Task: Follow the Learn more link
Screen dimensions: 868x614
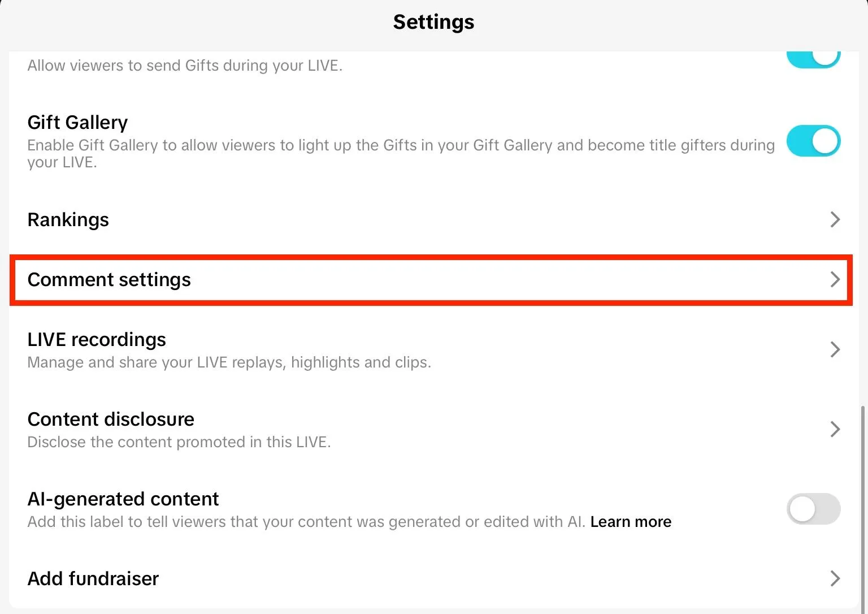Action: tap(631, 522)
